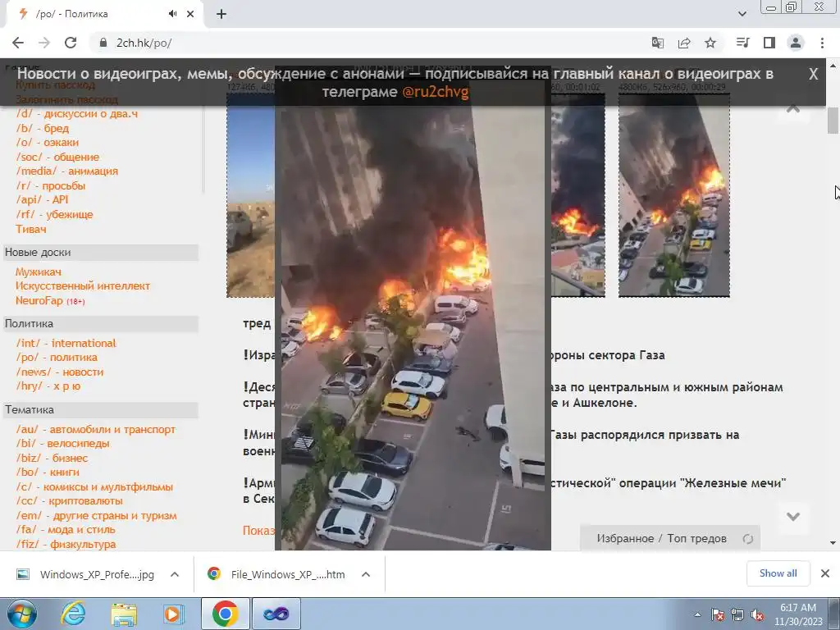Open the Windows Start menu
840x630 pixels.
click(21, 614)
